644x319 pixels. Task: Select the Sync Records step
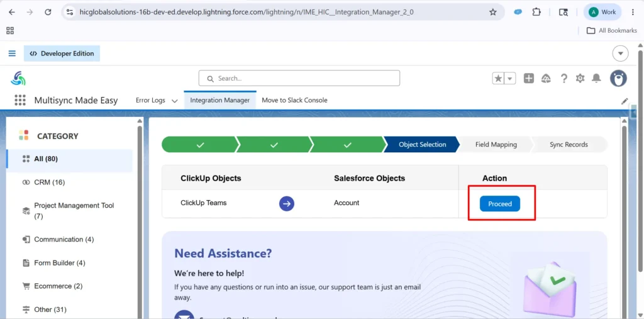569,145
